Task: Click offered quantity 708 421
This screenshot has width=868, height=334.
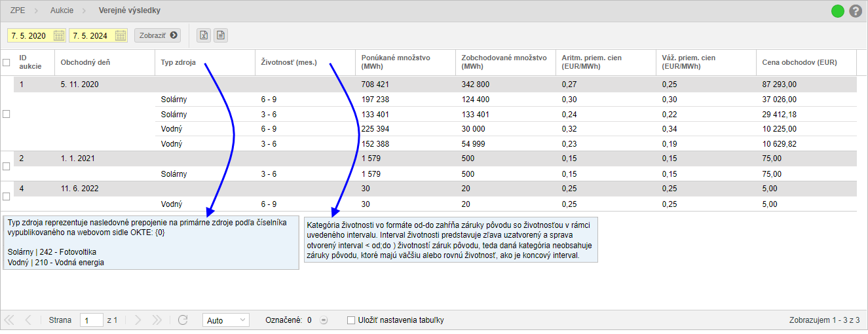Action: point(375,84)
